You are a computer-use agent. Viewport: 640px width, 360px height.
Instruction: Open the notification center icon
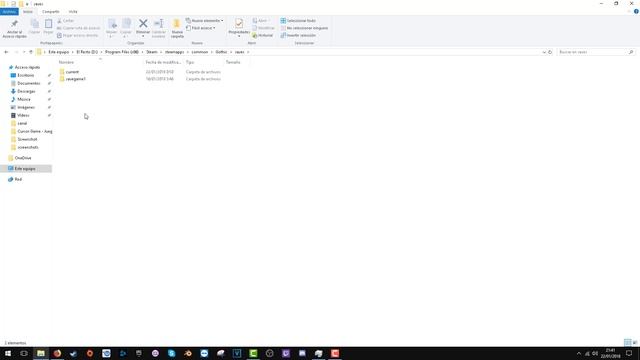629,353
